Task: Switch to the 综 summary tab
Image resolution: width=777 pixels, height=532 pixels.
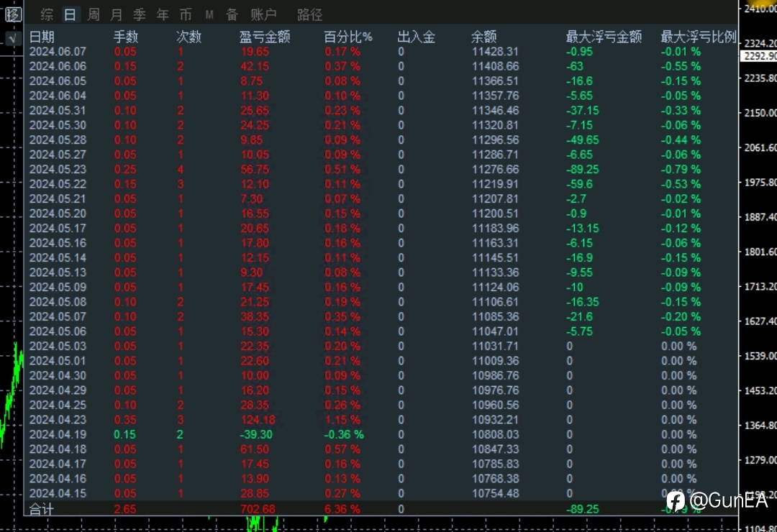Action: [x=47, y=14]
